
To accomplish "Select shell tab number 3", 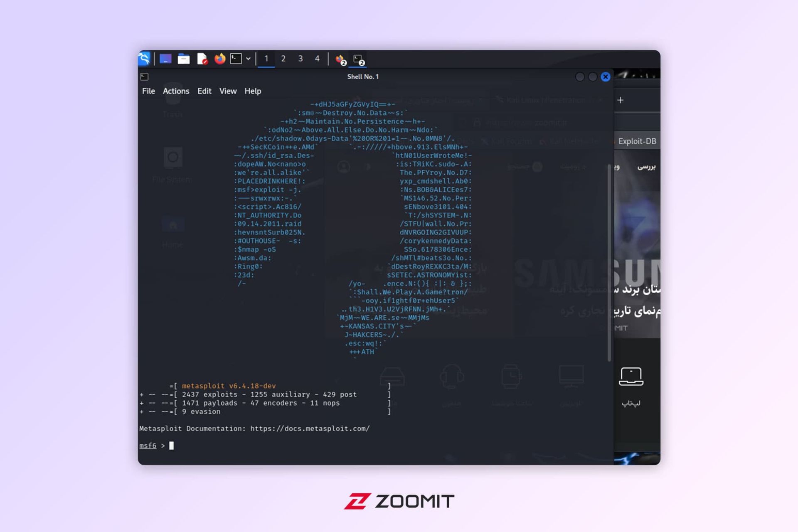I will coord(300,59).
